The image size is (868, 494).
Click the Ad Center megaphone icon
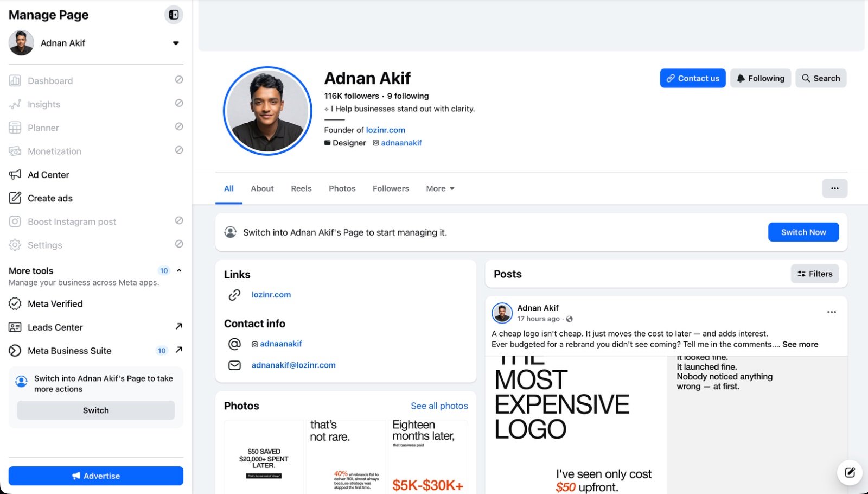pyautogui.click(x=15, y=175)
